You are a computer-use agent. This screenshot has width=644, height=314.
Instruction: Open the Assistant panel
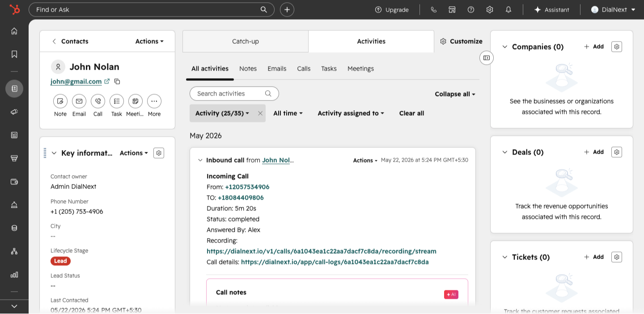pos(551,9)
